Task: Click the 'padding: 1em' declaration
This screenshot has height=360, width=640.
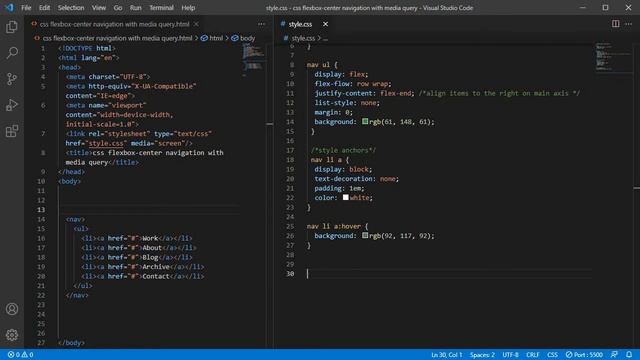Action: click(339, 188)
